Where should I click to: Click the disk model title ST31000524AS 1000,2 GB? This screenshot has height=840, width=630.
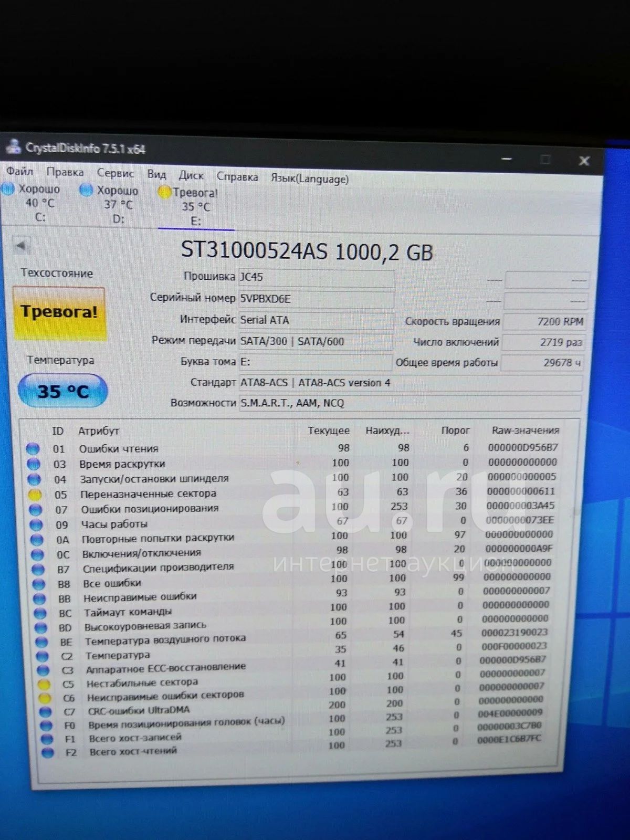(x=307, y=251)
